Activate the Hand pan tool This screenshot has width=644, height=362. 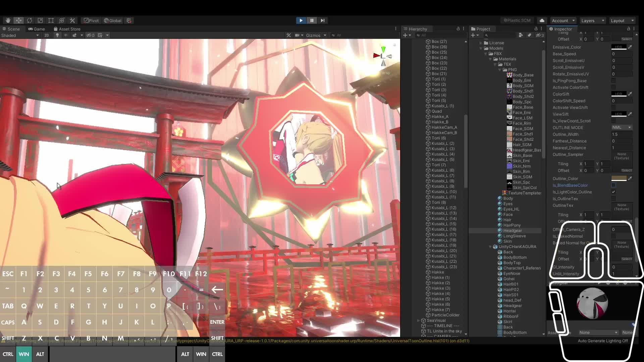pyautogui.click(x=7, y=20)
